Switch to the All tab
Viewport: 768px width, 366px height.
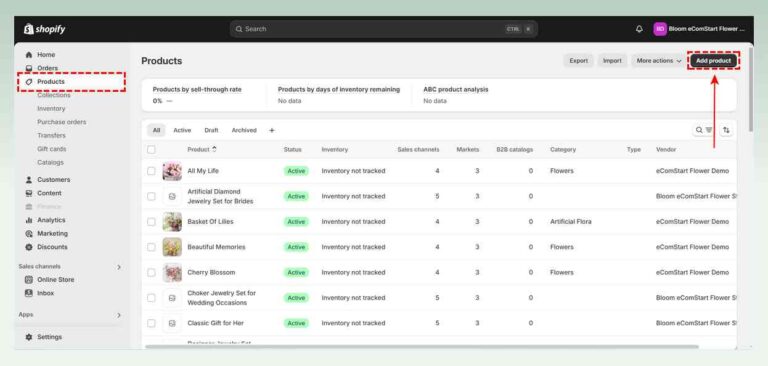[x=156, y=130]
